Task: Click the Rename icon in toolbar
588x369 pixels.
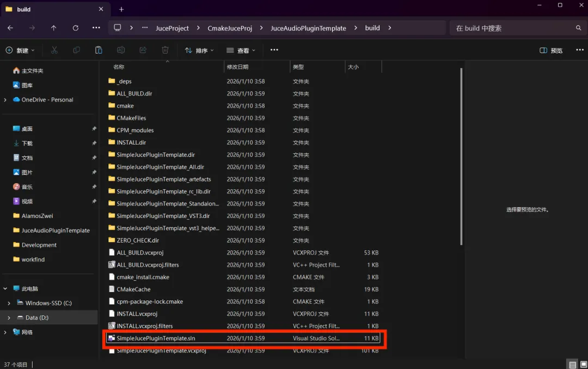Action: [121, 50]
